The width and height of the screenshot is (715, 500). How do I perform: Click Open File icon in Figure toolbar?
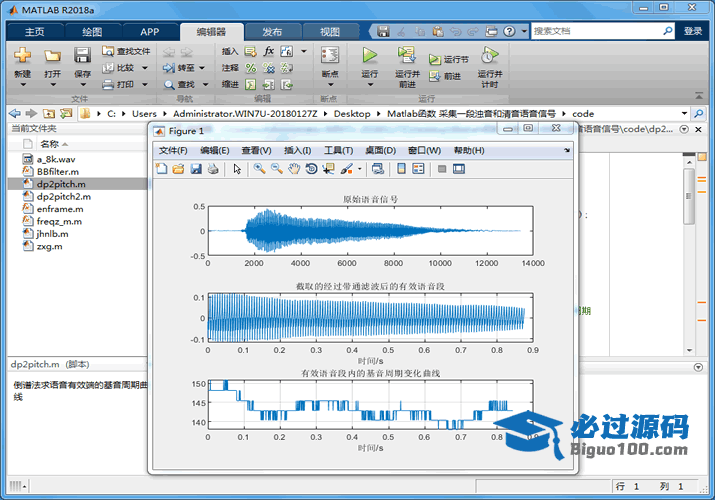(x=178, y=169)
